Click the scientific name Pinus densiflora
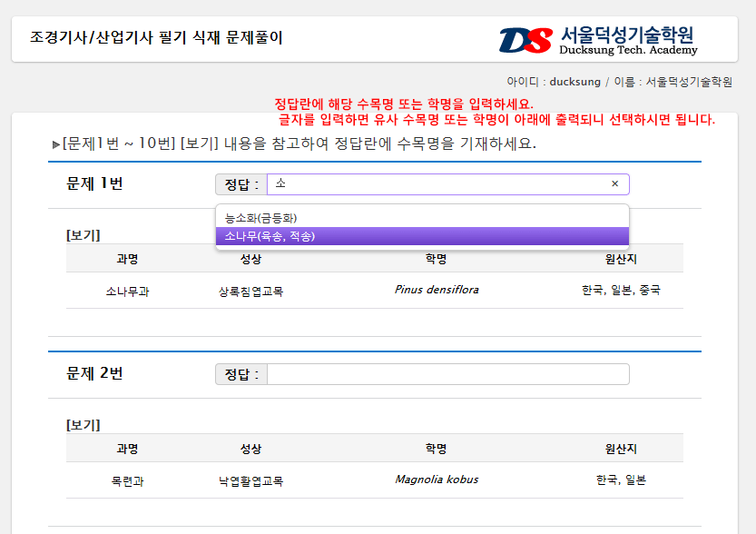The width and height of the screenshot is (756, 534). click(x=437, y=290)
